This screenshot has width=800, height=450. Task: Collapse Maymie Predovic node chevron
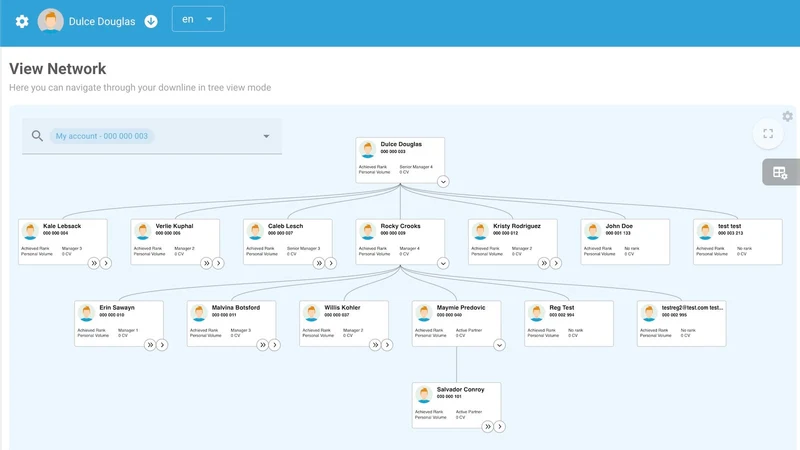coord(499,345)
